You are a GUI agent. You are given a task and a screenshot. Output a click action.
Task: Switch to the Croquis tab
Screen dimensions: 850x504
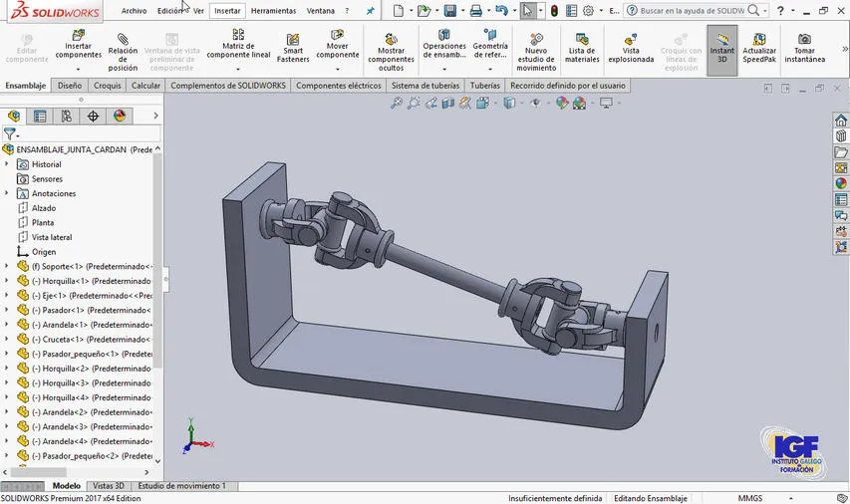[x=108, y=85]
